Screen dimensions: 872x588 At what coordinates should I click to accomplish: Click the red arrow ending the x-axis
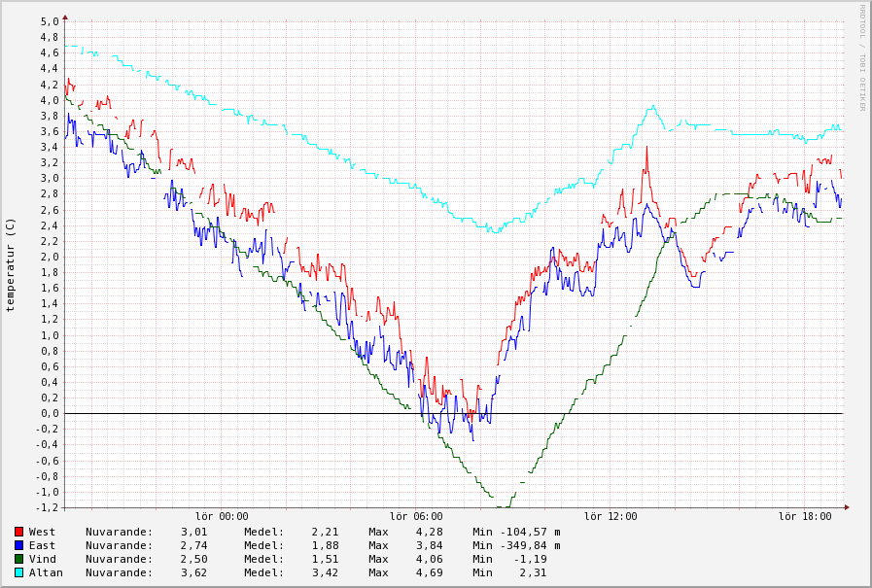[x=847, y=506]
